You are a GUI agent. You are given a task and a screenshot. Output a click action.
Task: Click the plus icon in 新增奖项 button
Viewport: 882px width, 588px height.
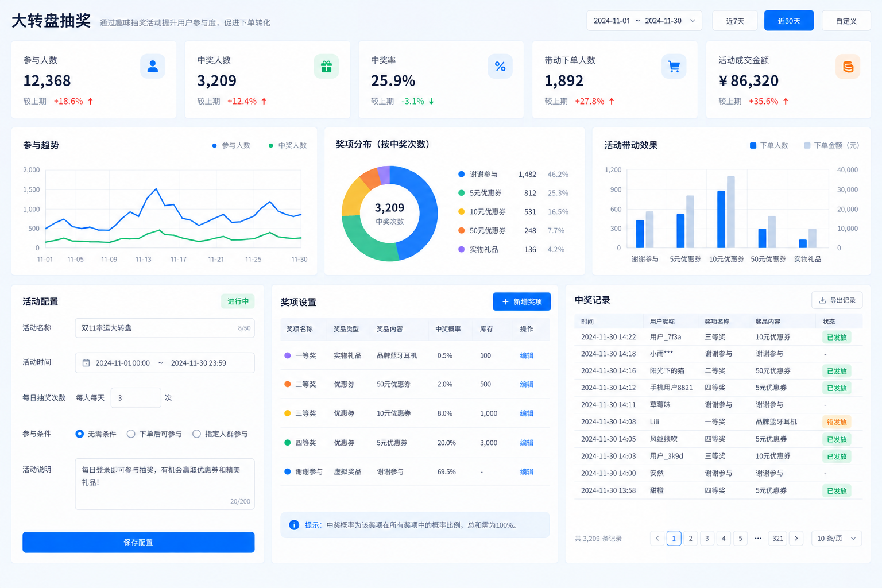505,301
